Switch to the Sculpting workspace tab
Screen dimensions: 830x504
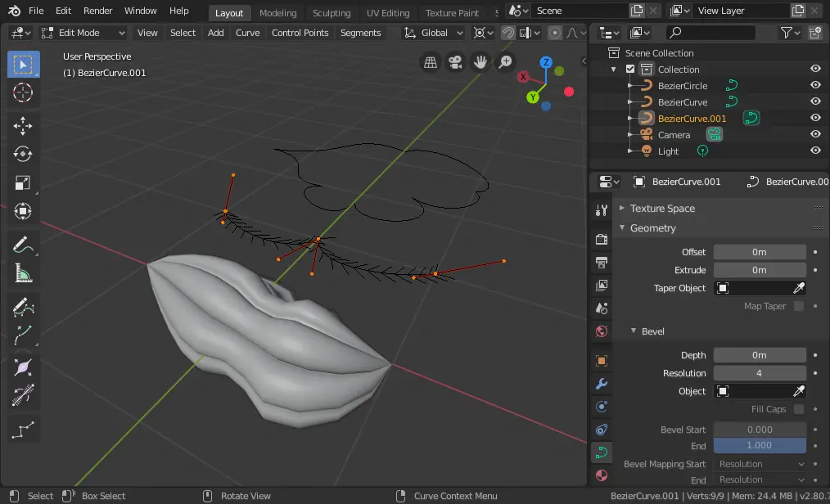coord(332,13)
